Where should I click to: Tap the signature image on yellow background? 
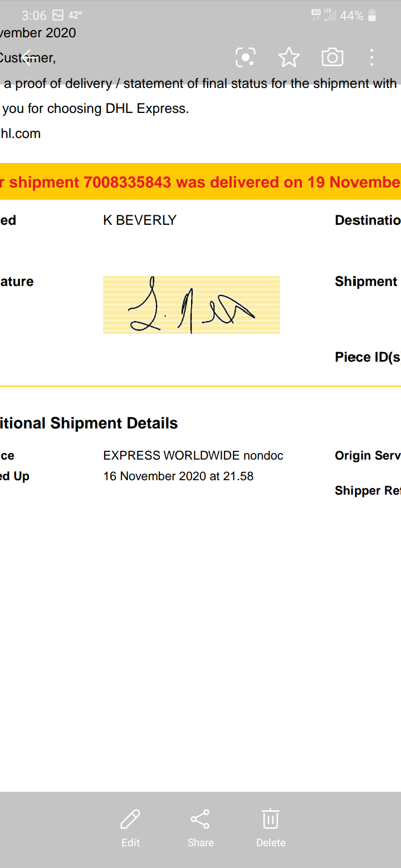tap(191, 305)
